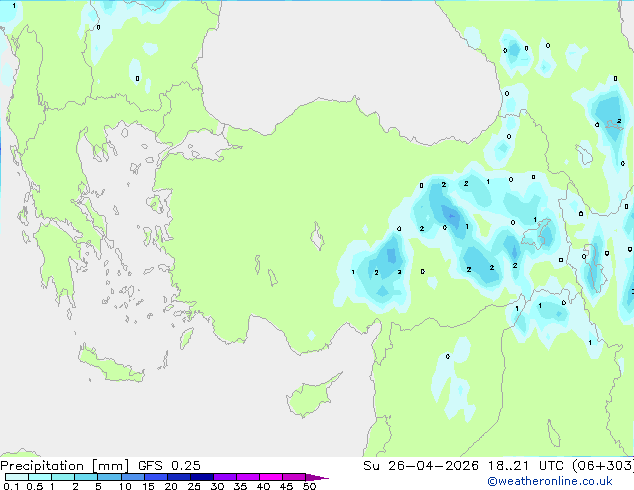This screenshot has height=490, width=634.
Task: Select the 20–25 mm legend color box
Action: (178, 477)
